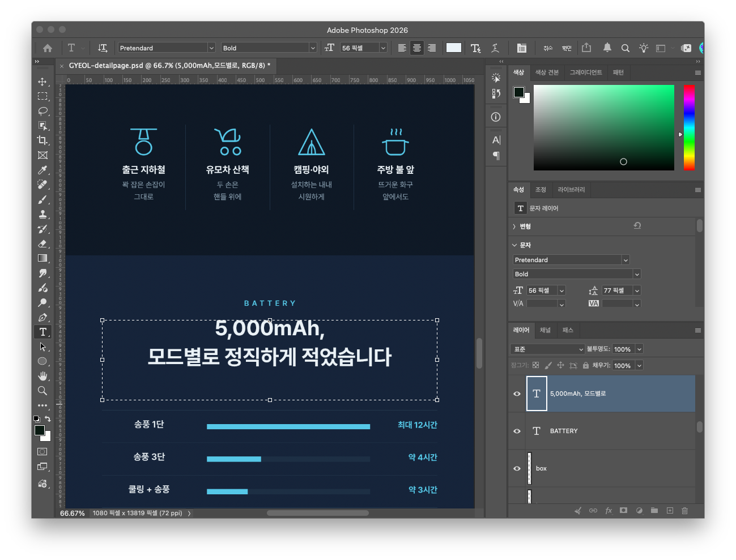The width and height of the screenshot is (736, 560).
Task: Select the Spot Healing Brush tool
Action: 42,185
